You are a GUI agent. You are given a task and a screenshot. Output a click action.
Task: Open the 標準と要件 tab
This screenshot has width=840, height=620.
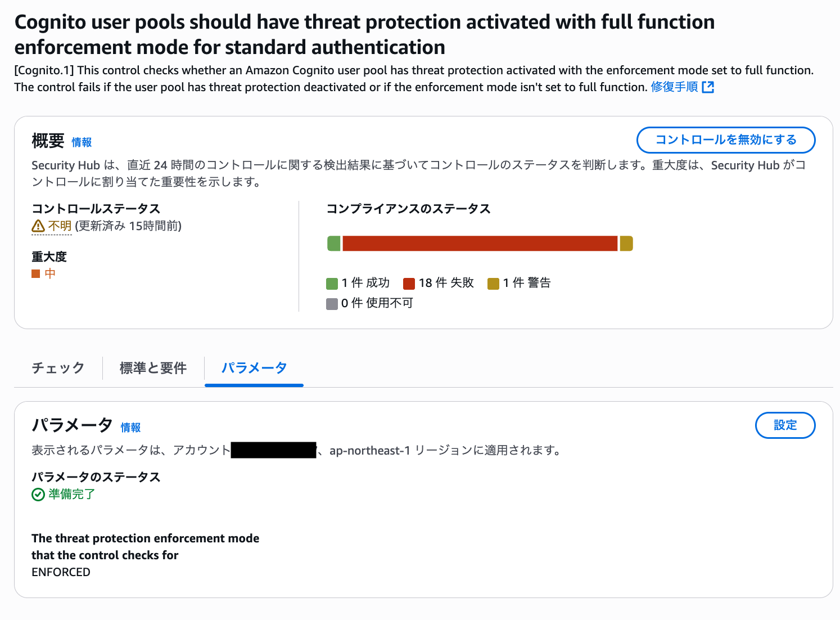[153, 368]
